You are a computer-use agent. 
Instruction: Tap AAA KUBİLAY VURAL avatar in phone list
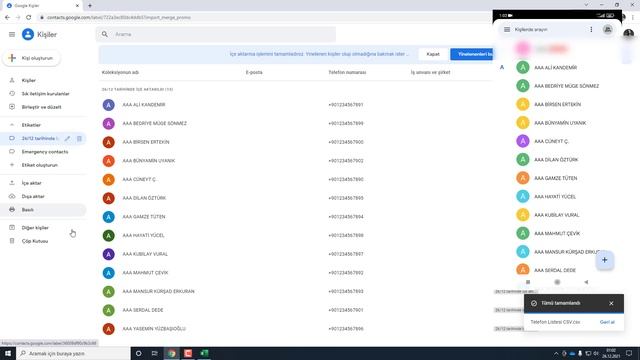tap(523, 215)
